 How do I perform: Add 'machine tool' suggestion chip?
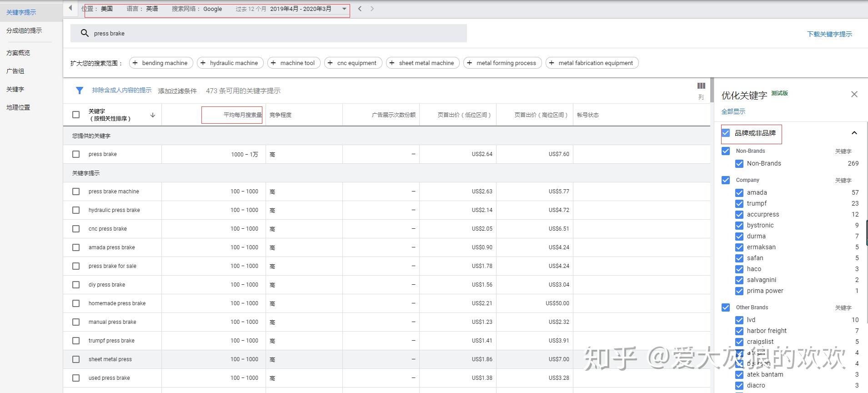coord(294,63)
